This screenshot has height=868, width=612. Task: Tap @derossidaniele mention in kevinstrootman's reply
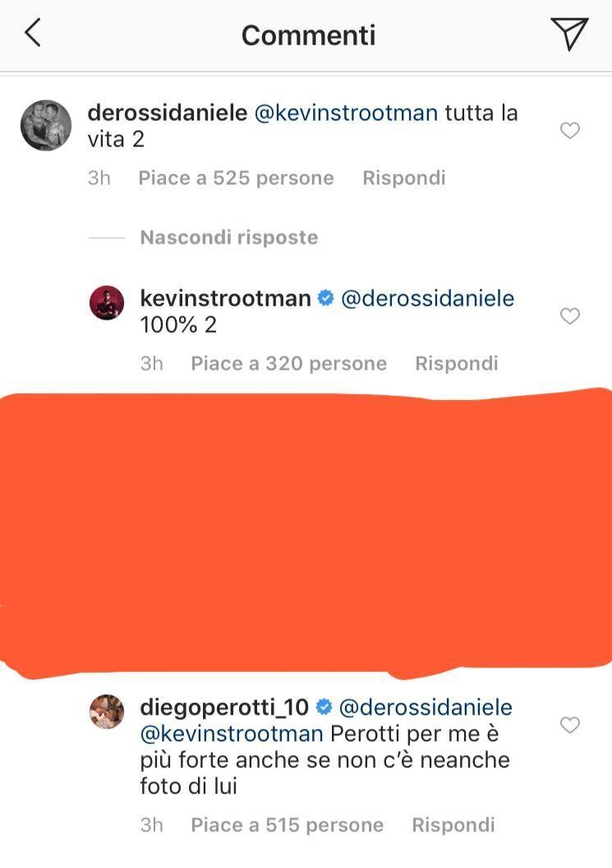click(x=427, y=298)
